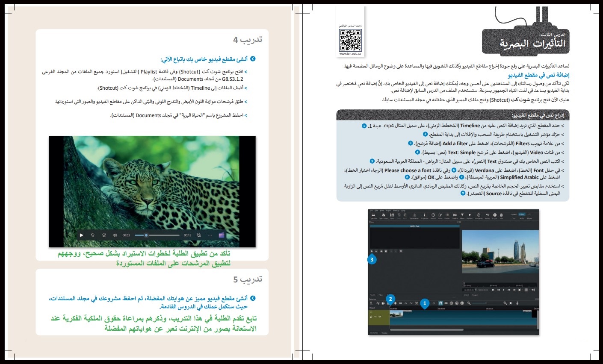Click the Shotcut timeline horizontal scrollbar
Screen dimensions: 603x364
tap(427, 330)
